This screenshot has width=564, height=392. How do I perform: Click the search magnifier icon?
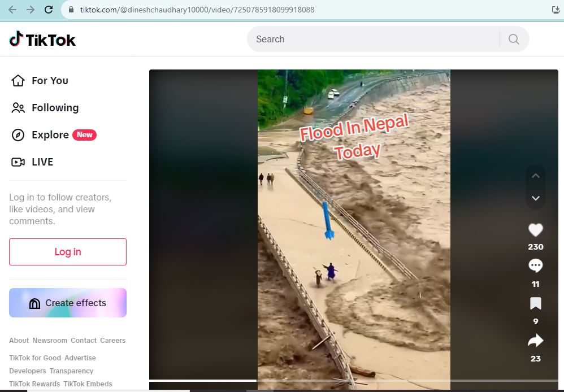click(x=514, y=39)
